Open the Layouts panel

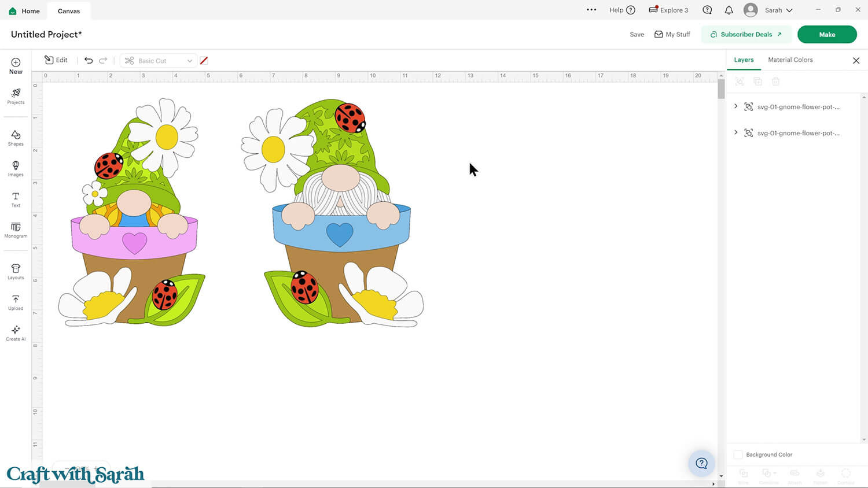[16, 271]
